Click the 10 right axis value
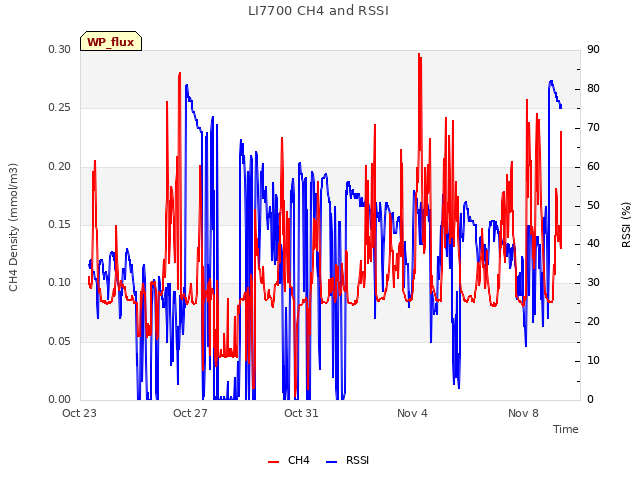The height and width of the screenshot is (480, 640). pyautogui.click(x=593, y=360)
